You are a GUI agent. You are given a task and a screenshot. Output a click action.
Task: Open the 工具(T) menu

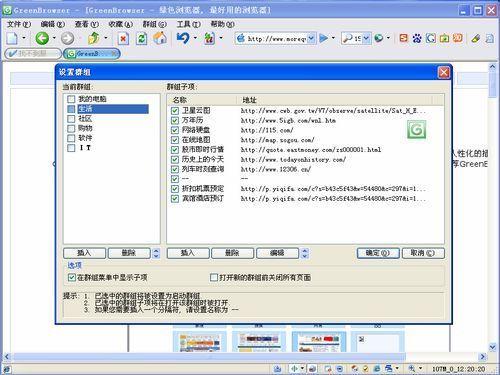[188, 24]
